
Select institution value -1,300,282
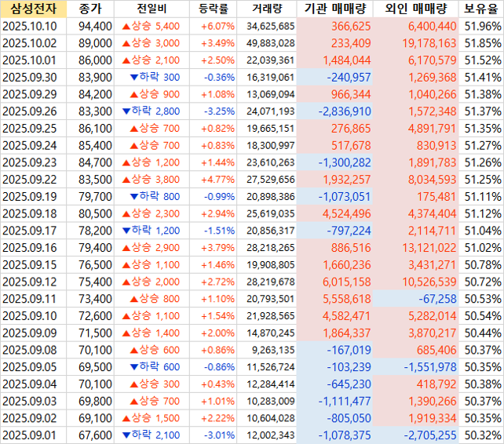(335, 162)
